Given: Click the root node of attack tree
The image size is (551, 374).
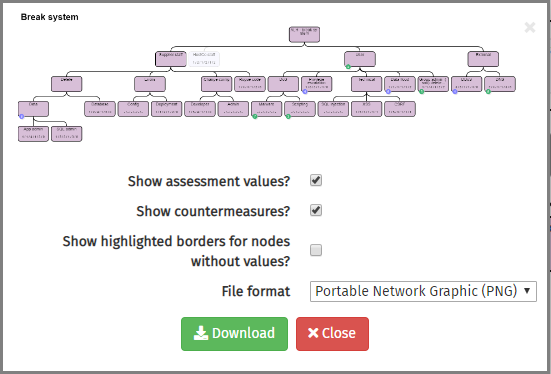Looking at the screenshot, I should point(304,34).
